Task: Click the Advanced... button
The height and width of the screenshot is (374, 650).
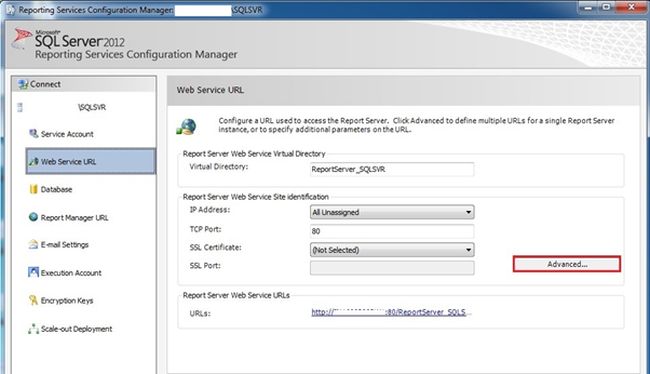Action: pyautogui.click(x=567, y=264)
